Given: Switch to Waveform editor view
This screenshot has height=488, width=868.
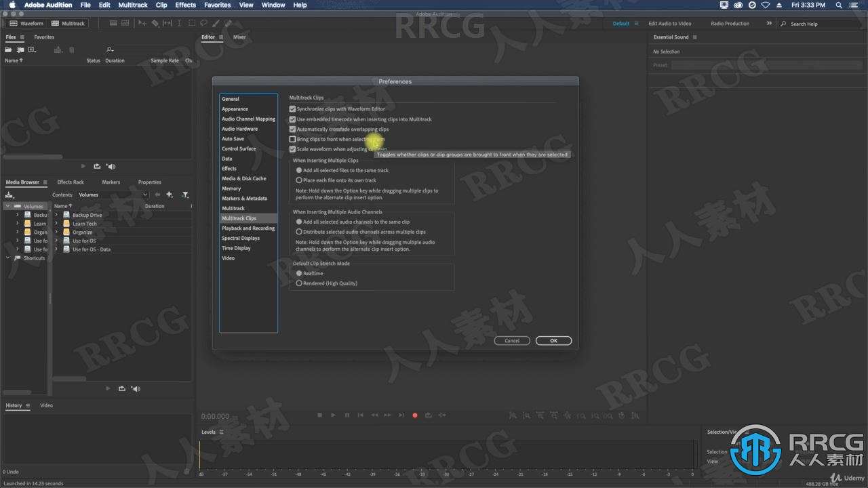Looking at the screenshot, I should coord(26,23).
